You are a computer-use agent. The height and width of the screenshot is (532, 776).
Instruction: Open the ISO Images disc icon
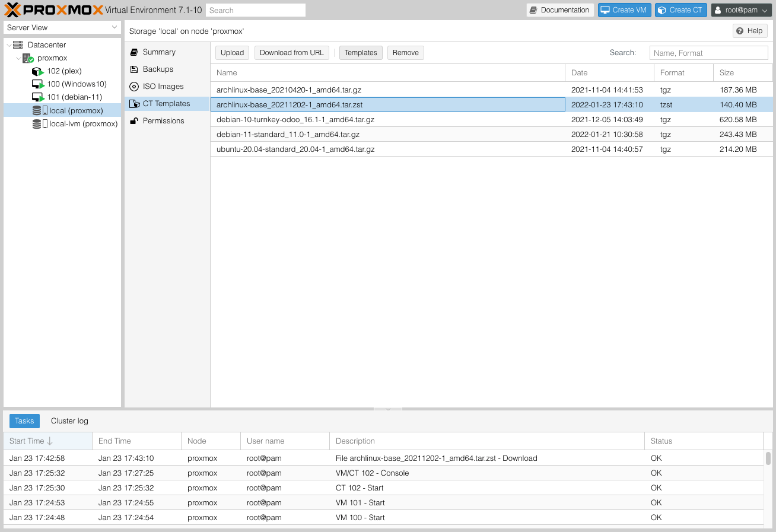[x=134, y=87]
